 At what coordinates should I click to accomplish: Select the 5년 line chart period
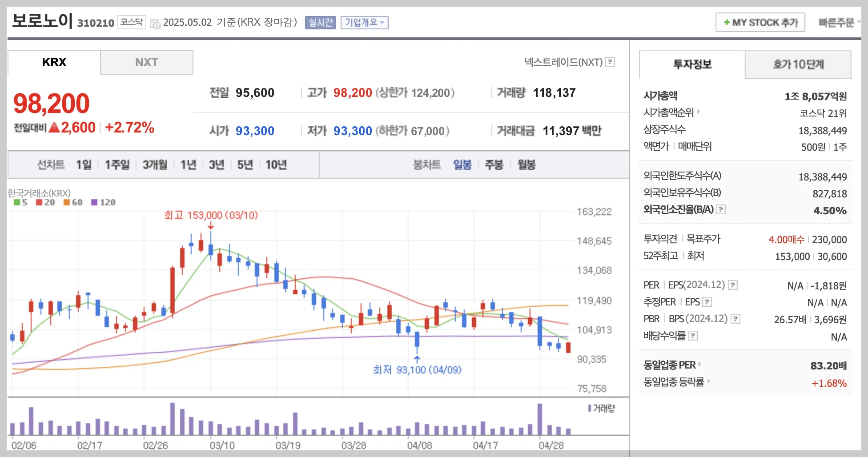245,165
